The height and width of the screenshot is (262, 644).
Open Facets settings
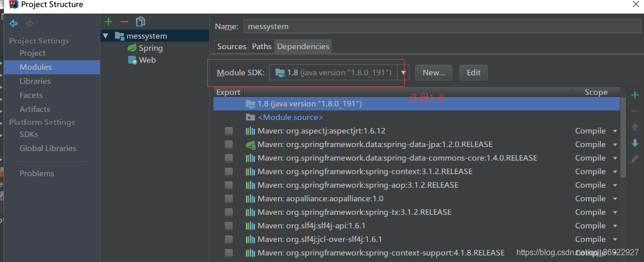pos(31,95)
